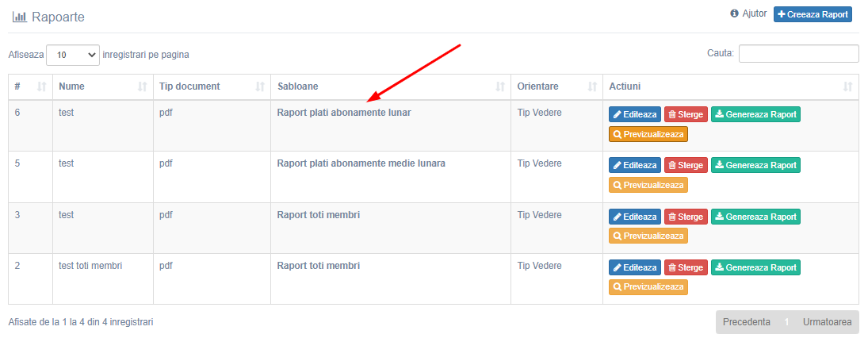Go to Urmatoarea page
Screen dimensions: 868x338
tap(827, 322)
